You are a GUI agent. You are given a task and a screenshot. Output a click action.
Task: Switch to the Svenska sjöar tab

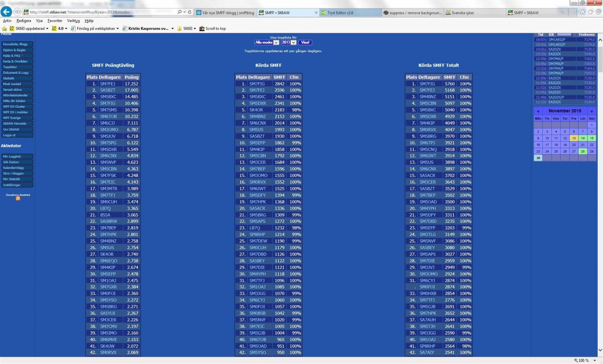tap(475, 12)
